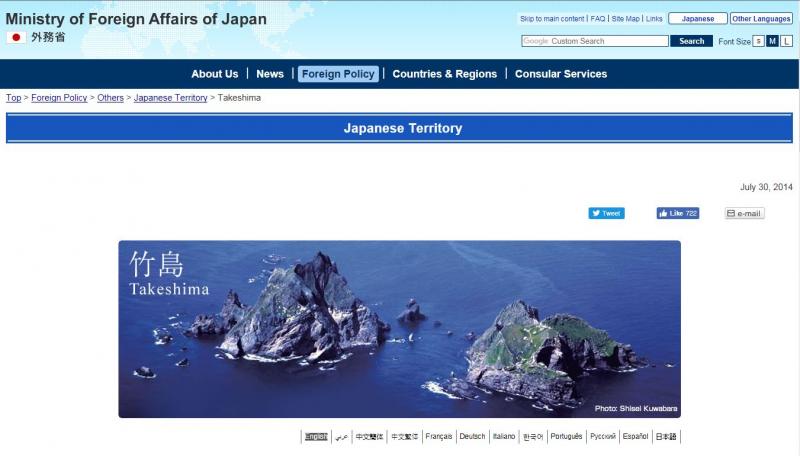Open the About Us menu

pos(214,74)
